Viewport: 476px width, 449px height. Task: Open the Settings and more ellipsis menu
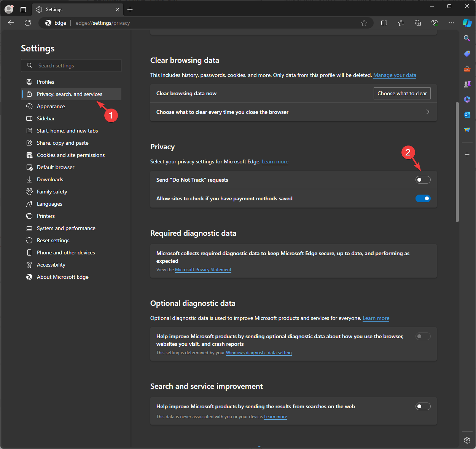tap(451, 23)
